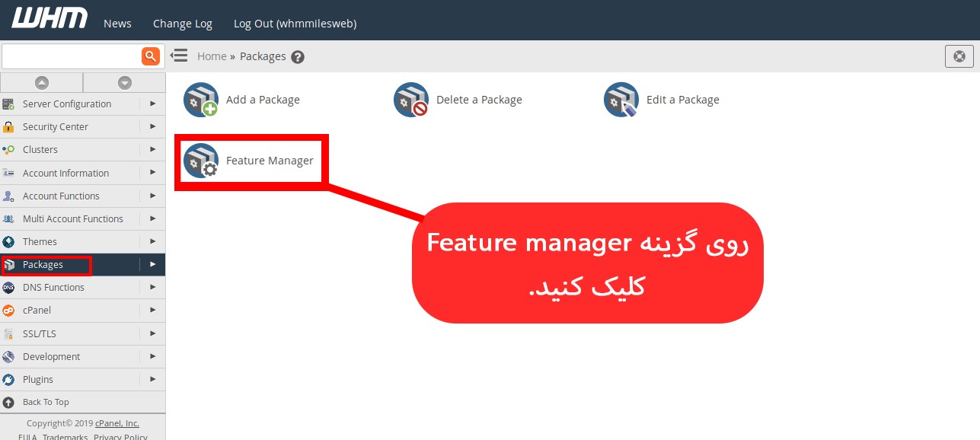Click the Plugins sidebar icon
This screenshot has width=980, height=440.
pos(8,379)
